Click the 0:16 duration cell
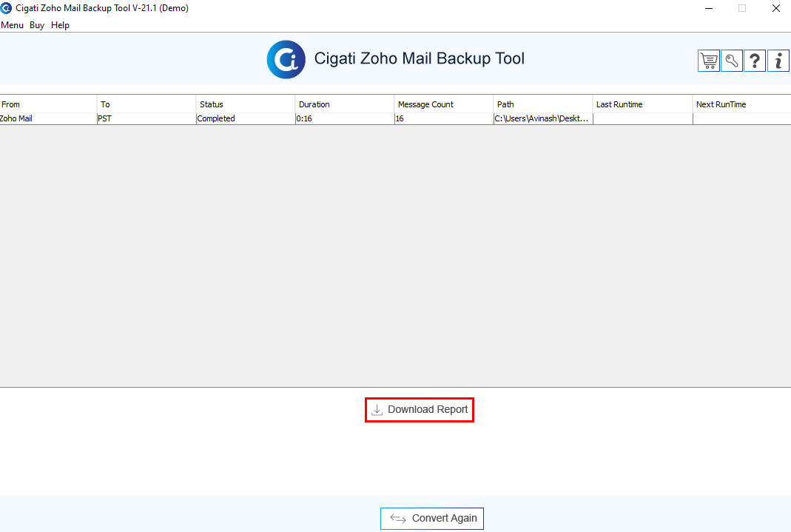The width and height of the screenshot is (791, 532). pos(345,118)
